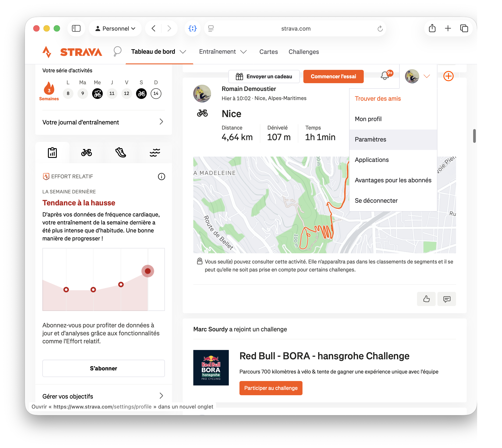Open the search magnifier icon

[117, 51]
